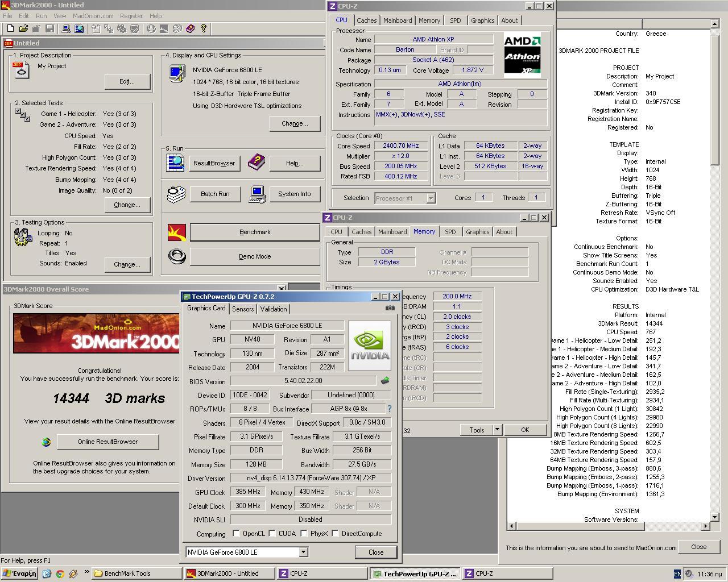Open the Caches tab in upper CPU-Z

[x=367, y=20]
